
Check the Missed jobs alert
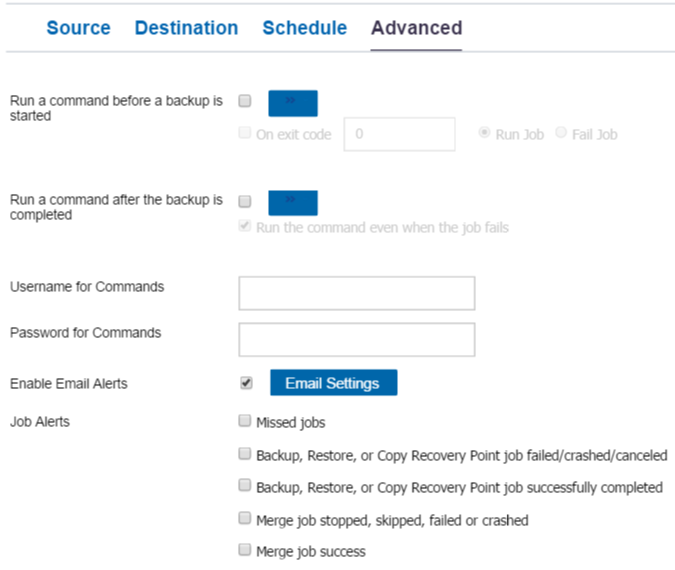point(245,421)
